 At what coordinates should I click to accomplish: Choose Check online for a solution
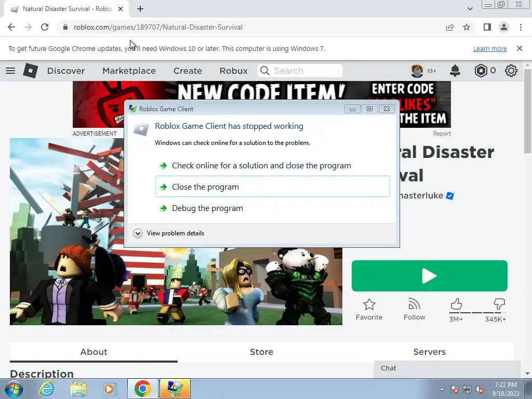coord(272,166)
